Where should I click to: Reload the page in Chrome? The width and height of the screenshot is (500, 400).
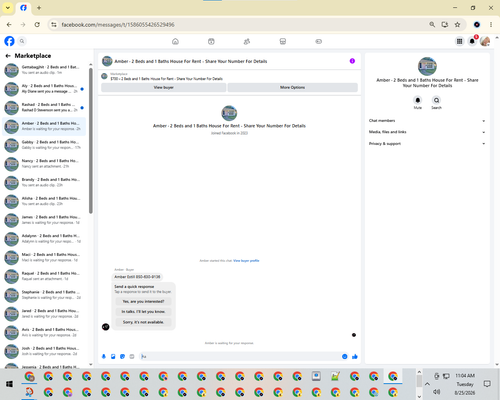(37, 25)
